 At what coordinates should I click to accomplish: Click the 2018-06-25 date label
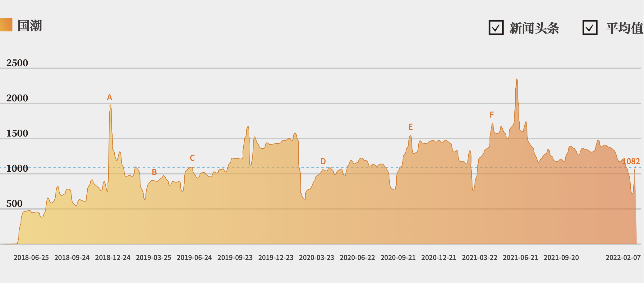pos(31,257)
